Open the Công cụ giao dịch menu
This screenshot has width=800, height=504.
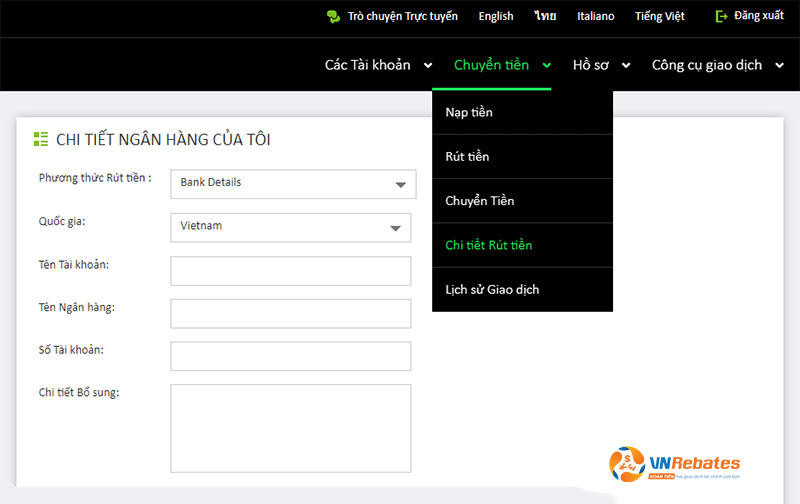707,65
